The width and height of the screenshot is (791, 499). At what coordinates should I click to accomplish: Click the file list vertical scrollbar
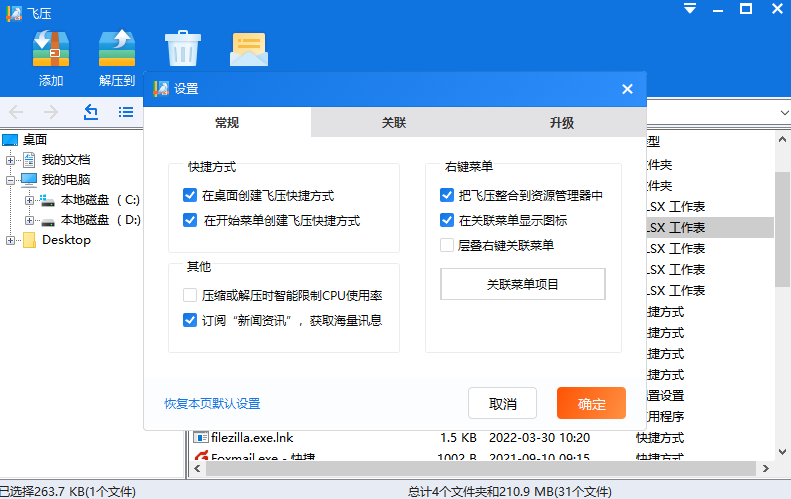tap(782, 229)
